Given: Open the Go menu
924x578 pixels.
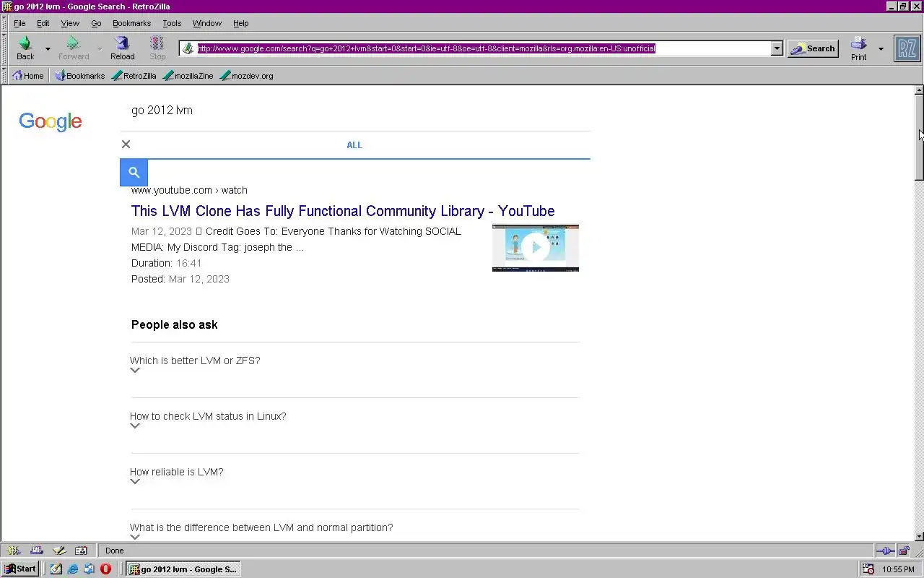Looking at the screenshot, I should (96, 23).
